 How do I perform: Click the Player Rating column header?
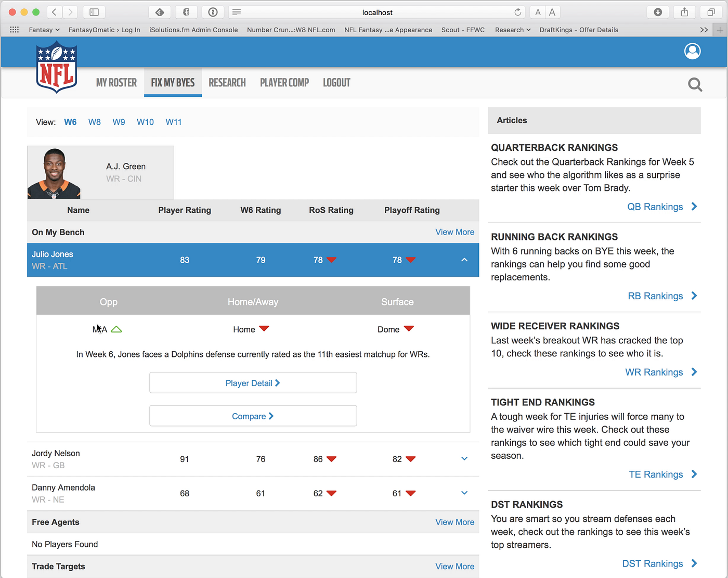coord(185,210)
